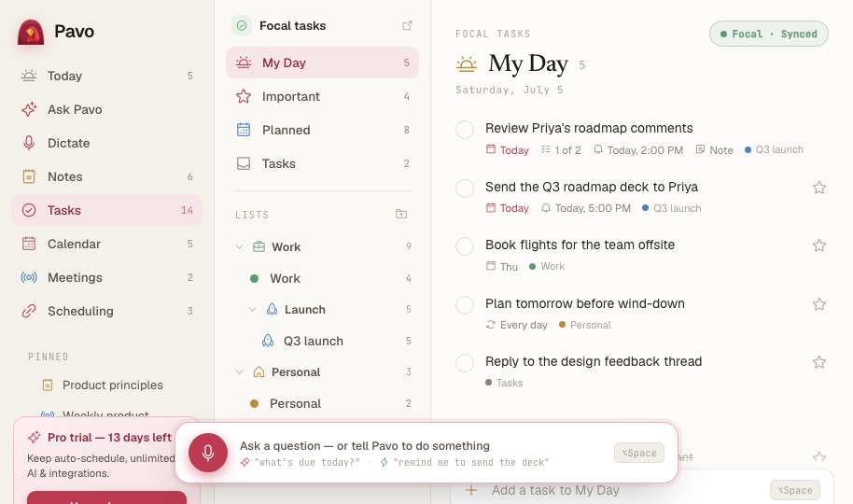
Task: Click the Today, 2:00 PM reminder bell
Action: pyautogui.click(x=598, y=149)
